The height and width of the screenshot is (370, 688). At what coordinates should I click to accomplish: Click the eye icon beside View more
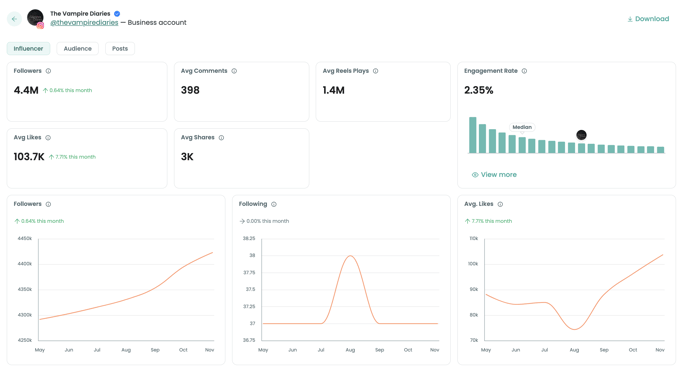pyautogui.click(x=475, y=175)
